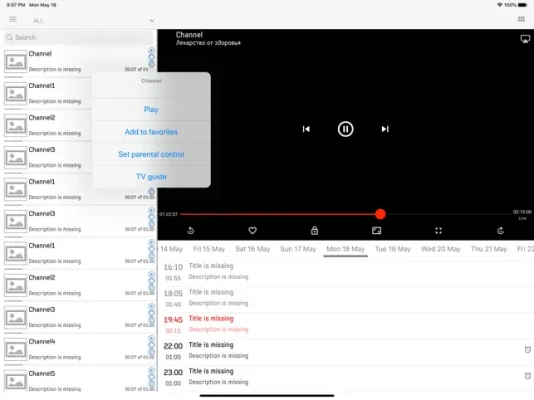This screenshot has height=400, width=534.
Task: Enter fullscreen mode icon
Action: (438, 230)
